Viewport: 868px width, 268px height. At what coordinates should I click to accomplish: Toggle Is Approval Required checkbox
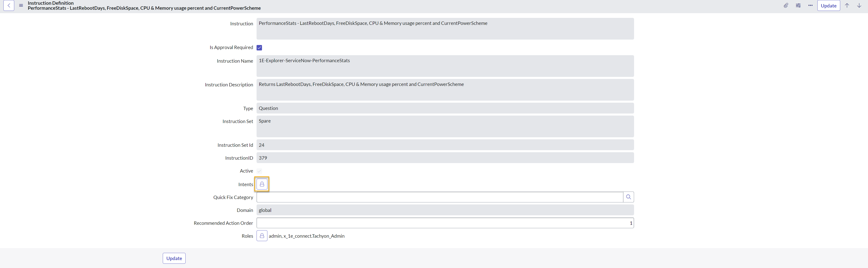coord(259,47)
